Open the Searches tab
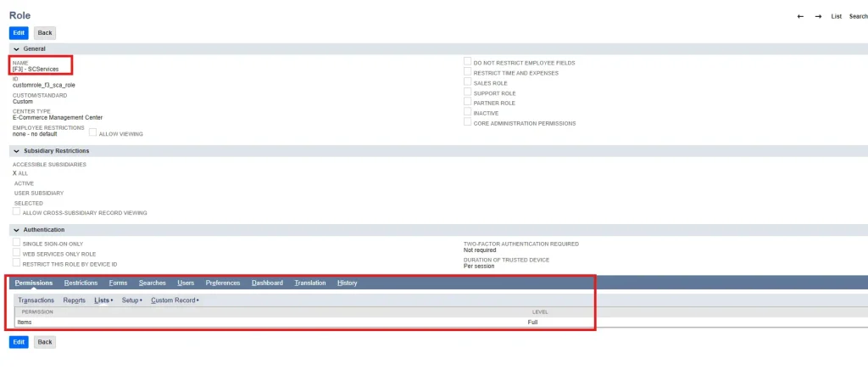 coord(153,283)
